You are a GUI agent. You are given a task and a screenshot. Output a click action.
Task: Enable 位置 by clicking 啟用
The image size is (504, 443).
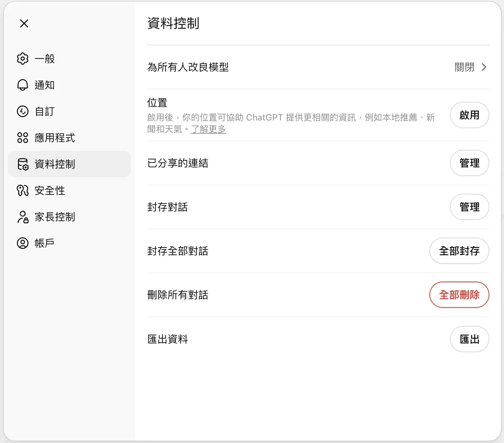point(469,115)
